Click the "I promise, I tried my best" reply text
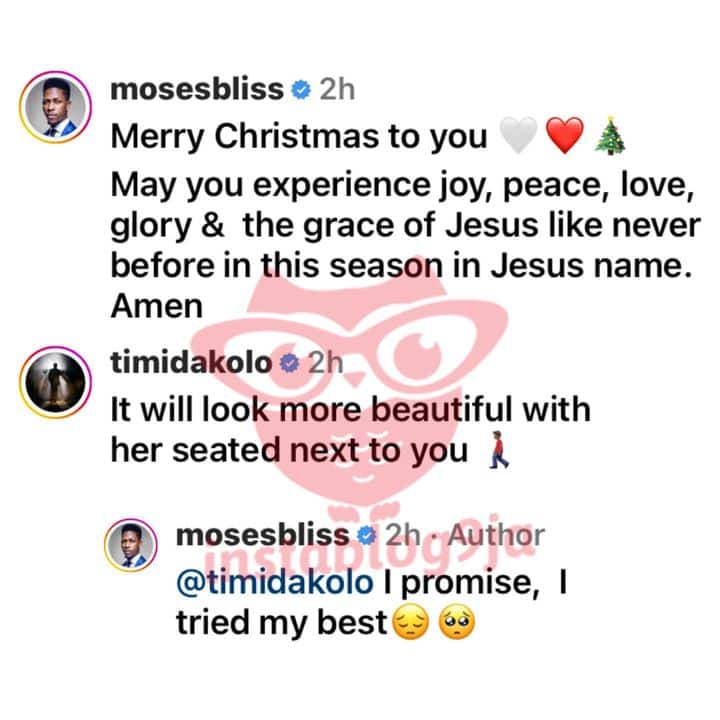 [x=372, y=603]
